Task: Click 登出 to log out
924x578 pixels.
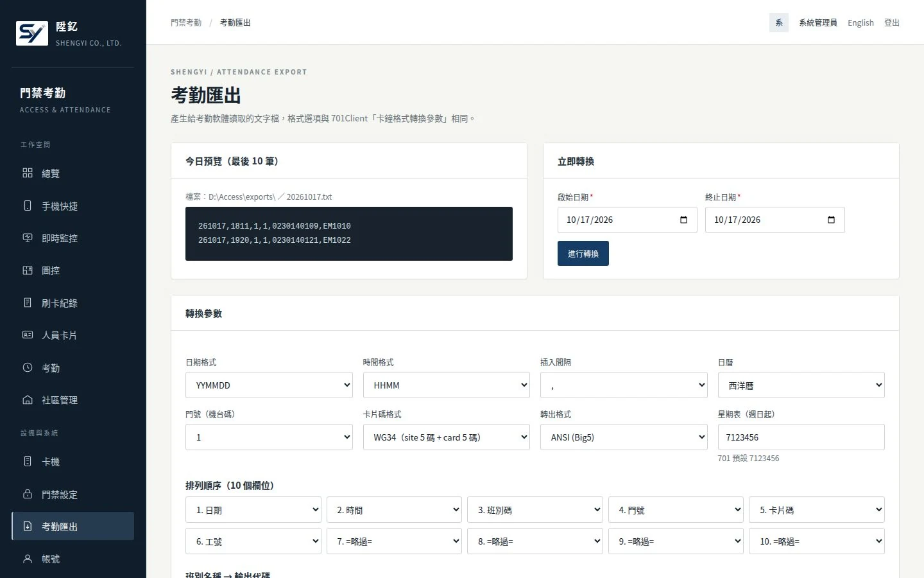Action: tap(892, 22)
